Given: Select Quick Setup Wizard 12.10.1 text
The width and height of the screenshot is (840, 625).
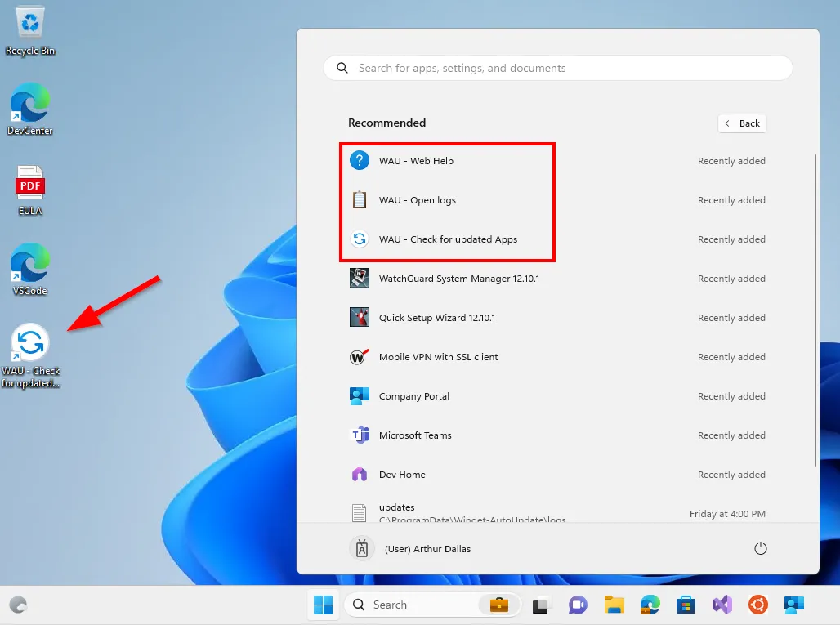Looking at the screenshot, I should pos(437,318).
